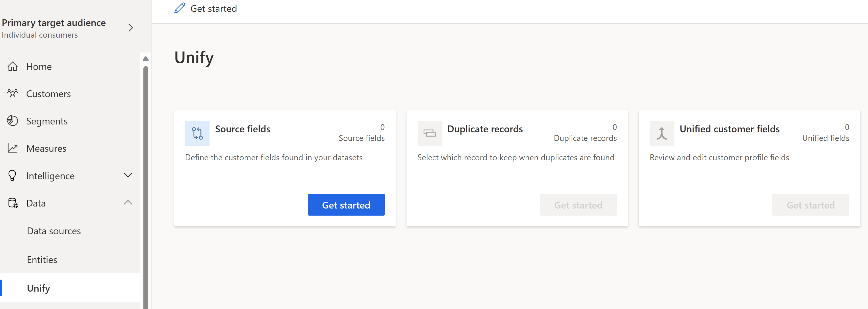Click Get started on Duplicate records
This screenshot has height=309, width=868.
(578, 205)
